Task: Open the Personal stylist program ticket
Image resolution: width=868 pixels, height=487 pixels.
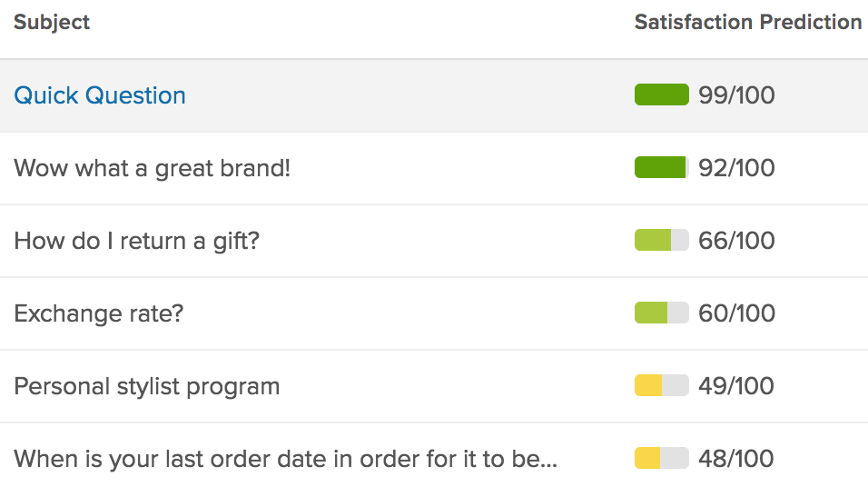Action: pos(146,386)
